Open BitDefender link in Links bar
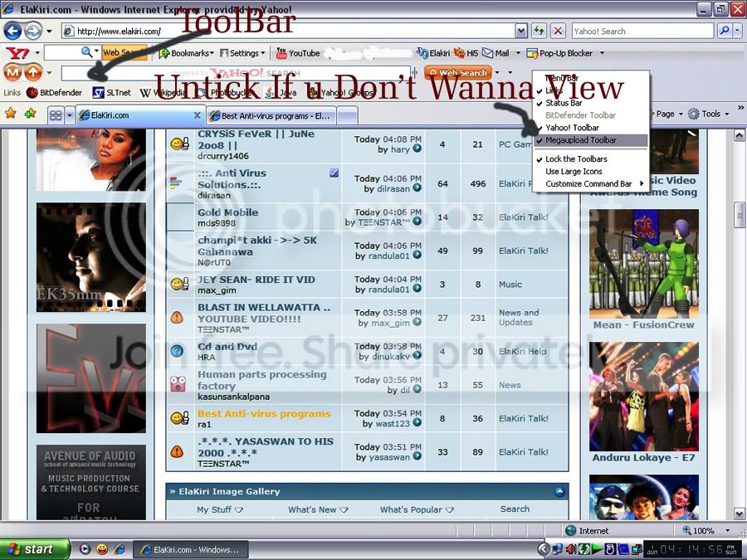747x560 pixels. click(x=54, y=92)
